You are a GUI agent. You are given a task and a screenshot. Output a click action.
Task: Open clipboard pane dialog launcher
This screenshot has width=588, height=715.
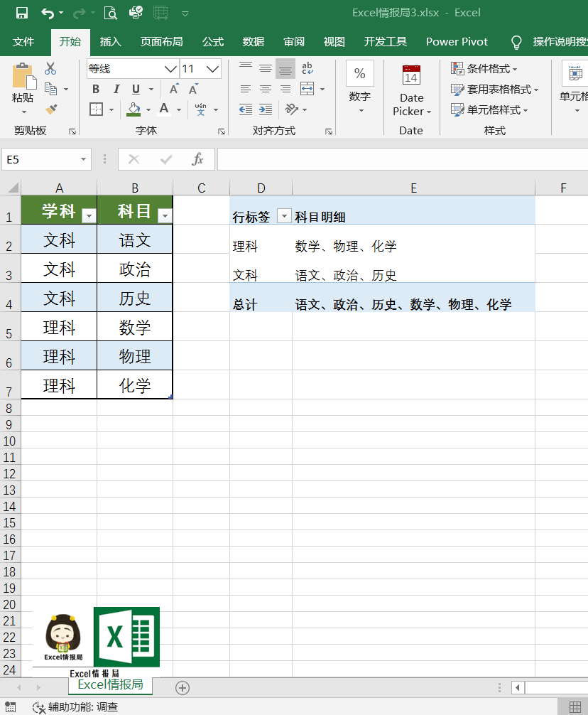pos(72,131)
